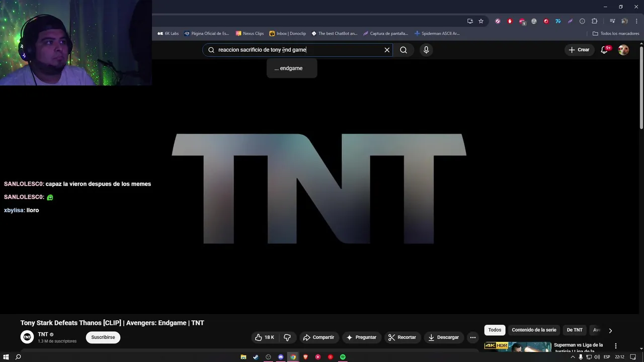Open the Captura de pantalla... bookmark
The height and width of the screenshot is (362, 644).
point(385,34)
